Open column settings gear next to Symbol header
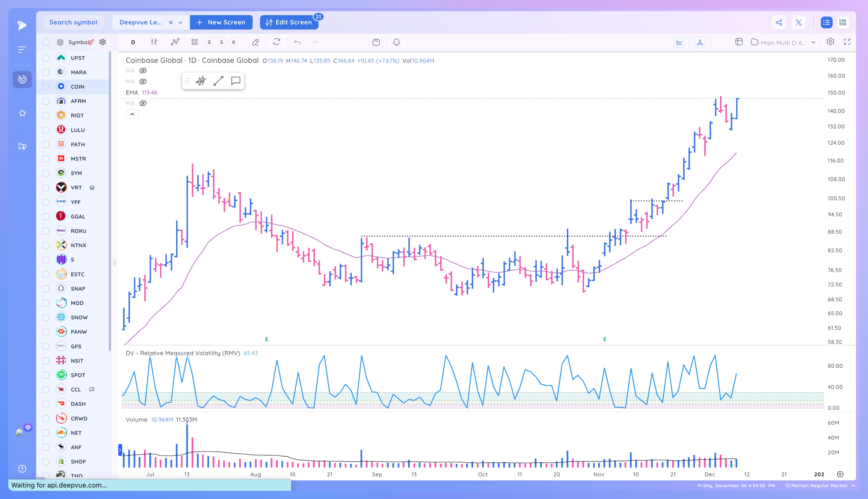 pos(102,42)
